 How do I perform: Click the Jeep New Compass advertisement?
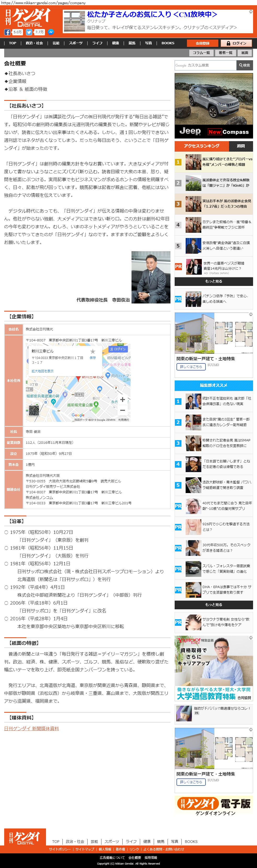(214, 106)
